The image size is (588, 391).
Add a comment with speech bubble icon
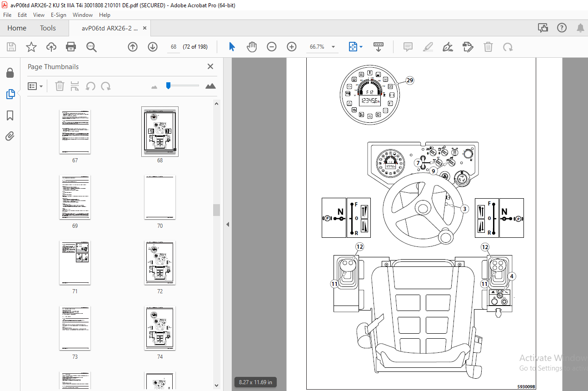click(408, 47)
